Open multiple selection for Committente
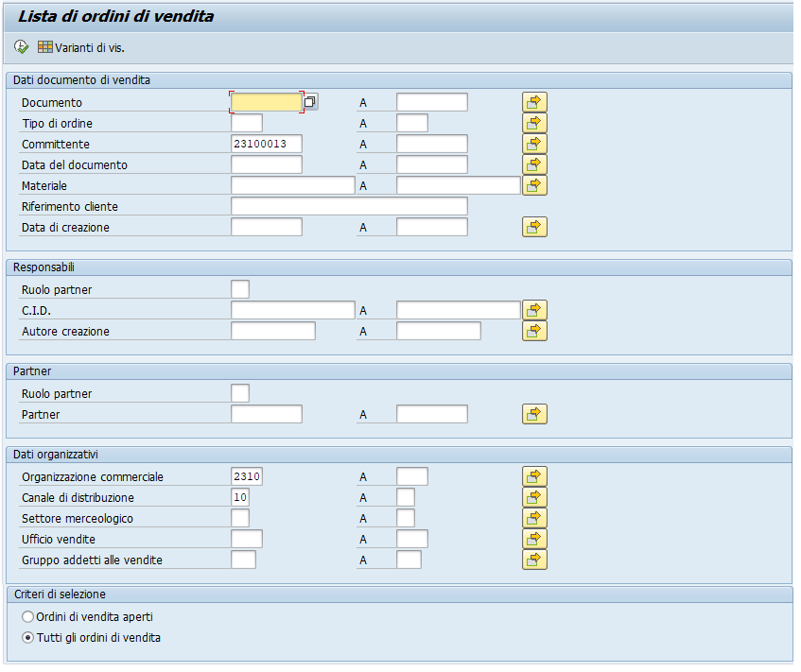Screen dimensions: 801x672 (x=534, y=144)
